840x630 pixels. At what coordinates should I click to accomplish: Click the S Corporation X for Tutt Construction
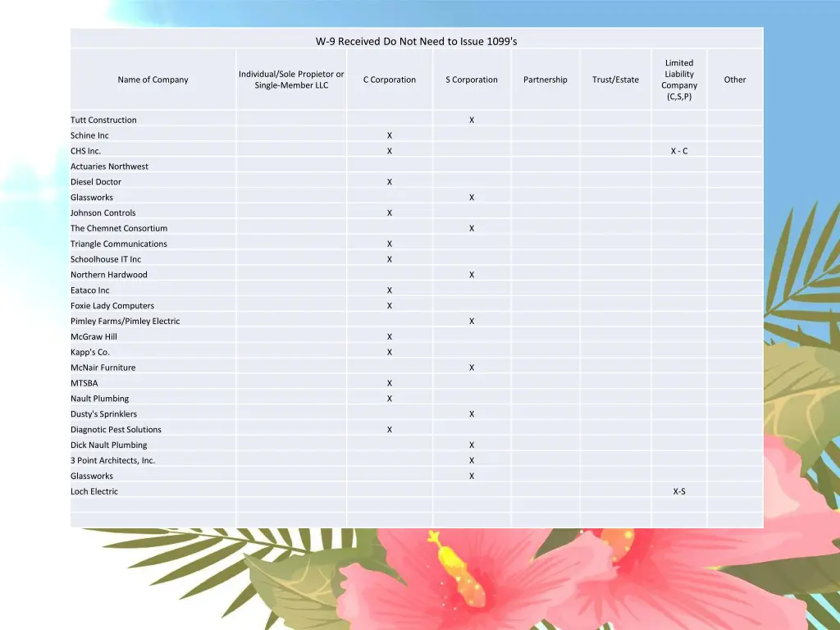(x=472, y=120)
